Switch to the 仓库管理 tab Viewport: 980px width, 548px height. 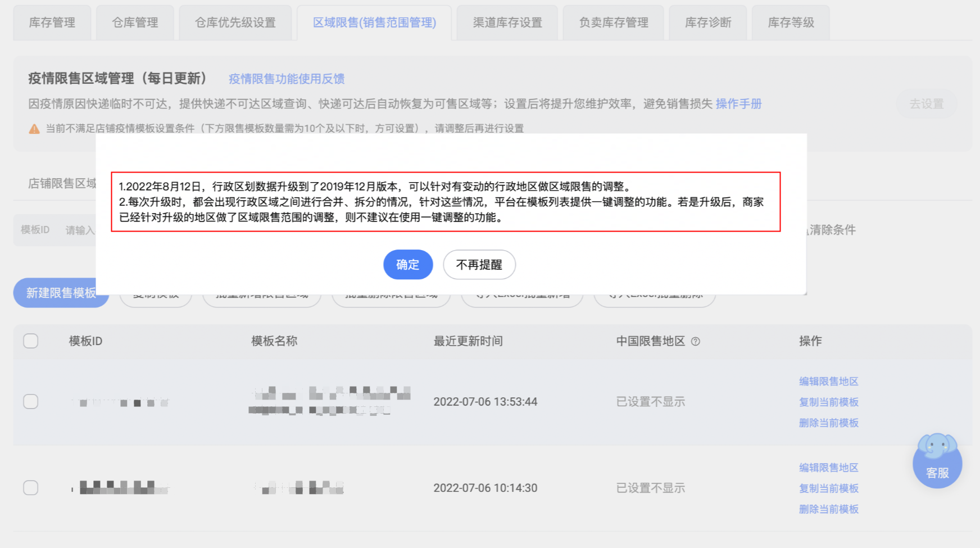click(135, 22)
